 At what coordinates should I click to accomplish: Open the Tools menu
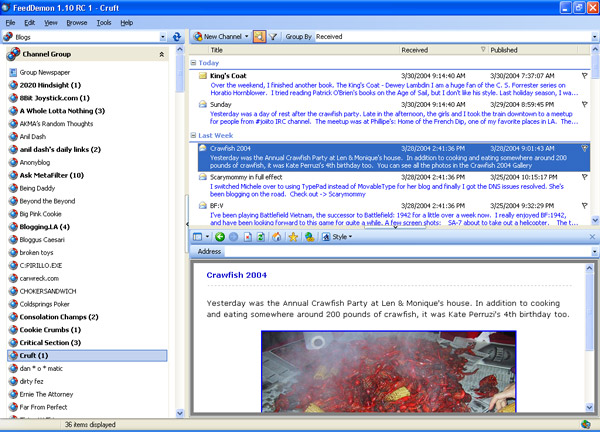[x=104, y=22]
